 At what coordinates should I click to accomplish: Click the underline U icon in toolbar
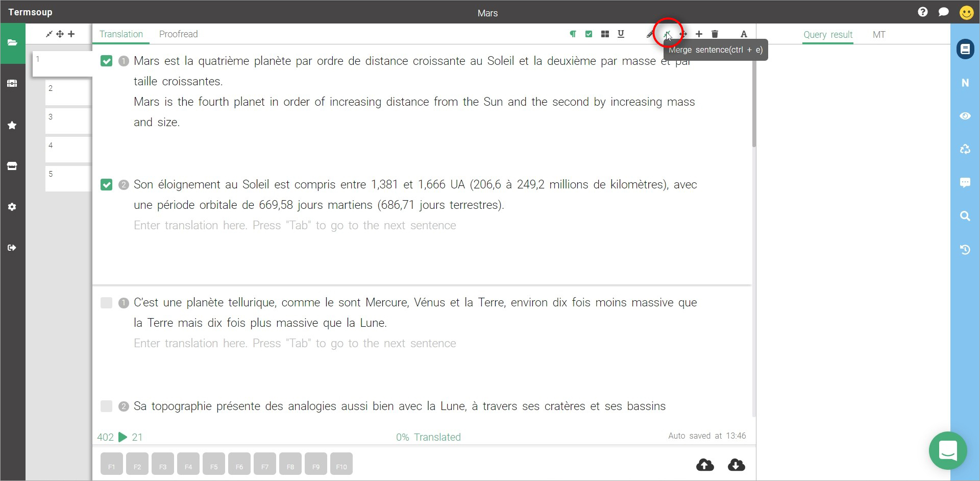621,34
